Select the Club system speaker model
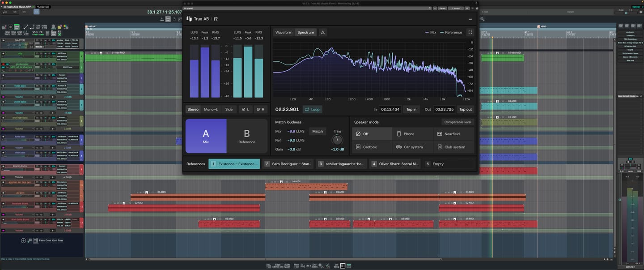 453,147
